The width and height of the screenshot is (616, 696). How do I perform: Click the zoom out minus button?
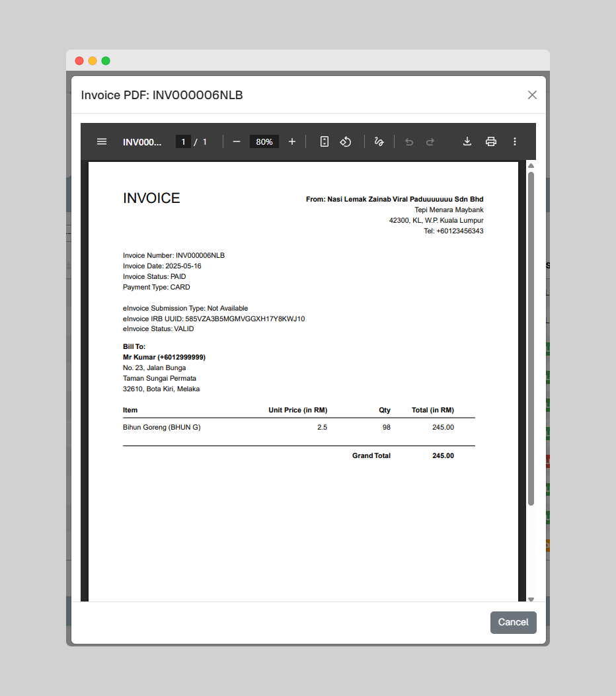coord(237,141)
